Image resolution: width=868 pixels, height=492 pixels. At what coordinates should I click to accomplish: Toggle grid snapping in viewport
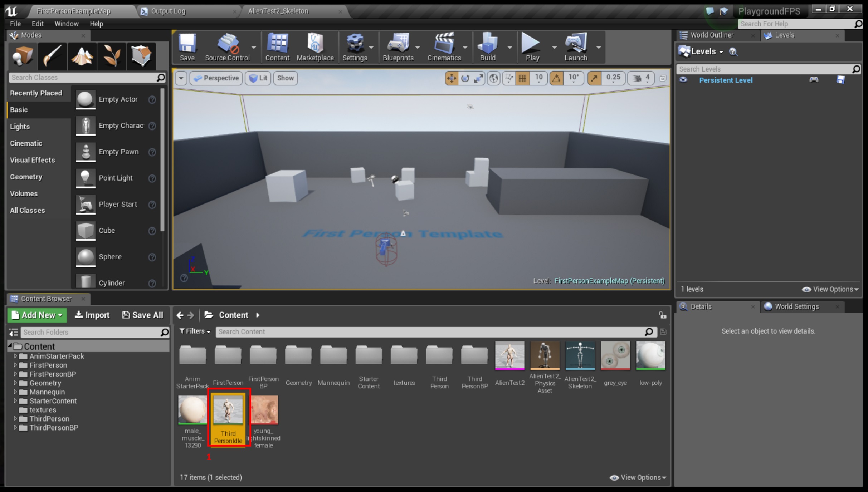click(x=522, y=78)
